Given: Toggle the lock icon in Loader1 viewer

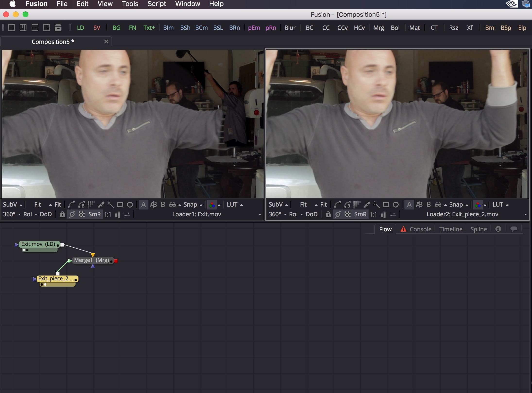Looking at the screenshot, I should click(x=62, y=214).
